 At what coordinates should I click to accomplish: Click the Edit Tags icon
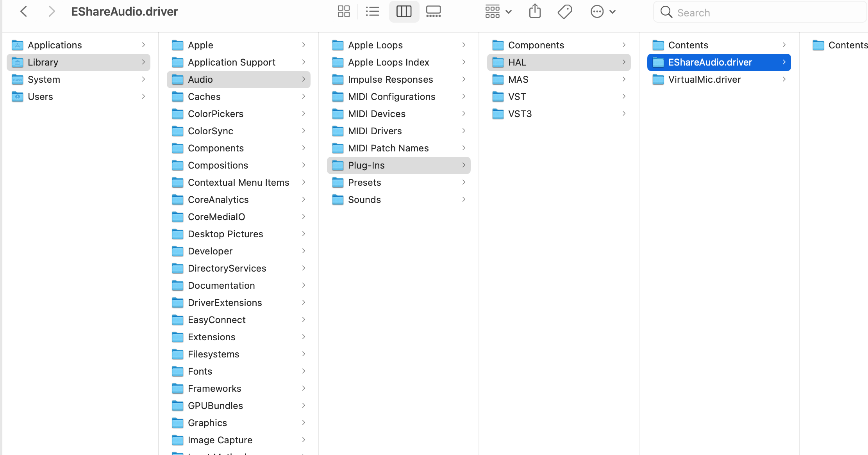click(x=564, y=12)
